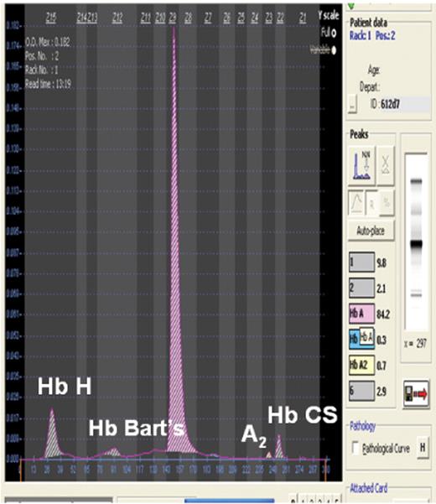The height and width of the screenshot is (504, 436).
Task: Click the small browse button beside ID
Action: (352, 105)
